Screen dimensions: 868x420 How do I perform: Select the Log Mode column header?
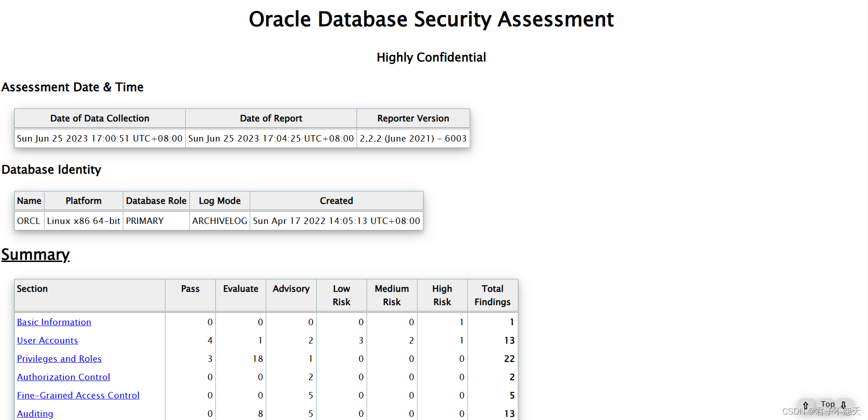pos(220,201)
